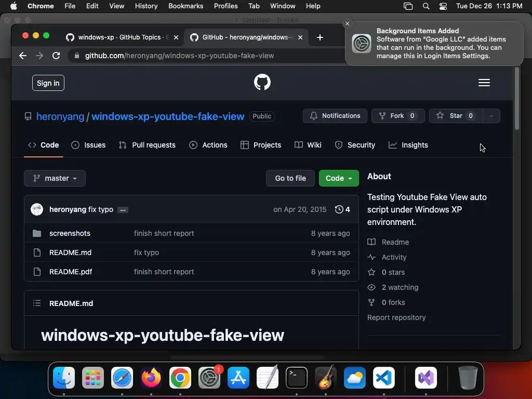Open Visual Studio purple icon in Dock
This screenshot has height=399, width=532.
[x=426, y=378]
